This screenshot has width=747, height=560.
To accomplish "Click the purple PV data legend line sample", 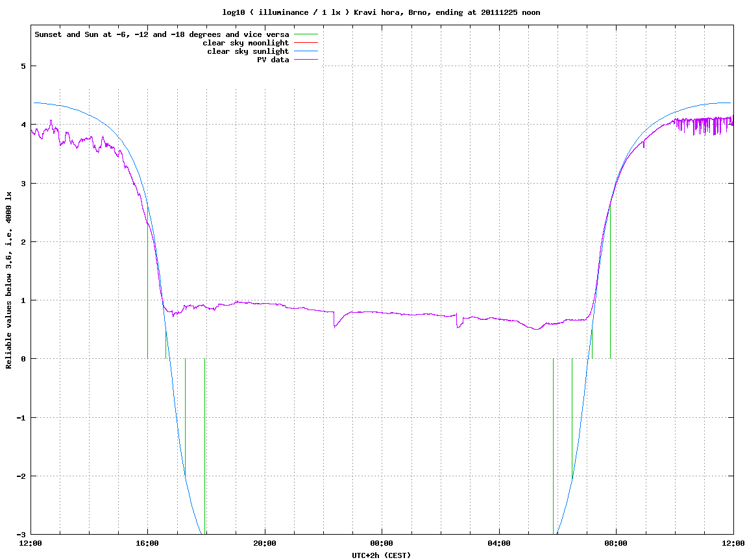I will click(x=306, y=60).
